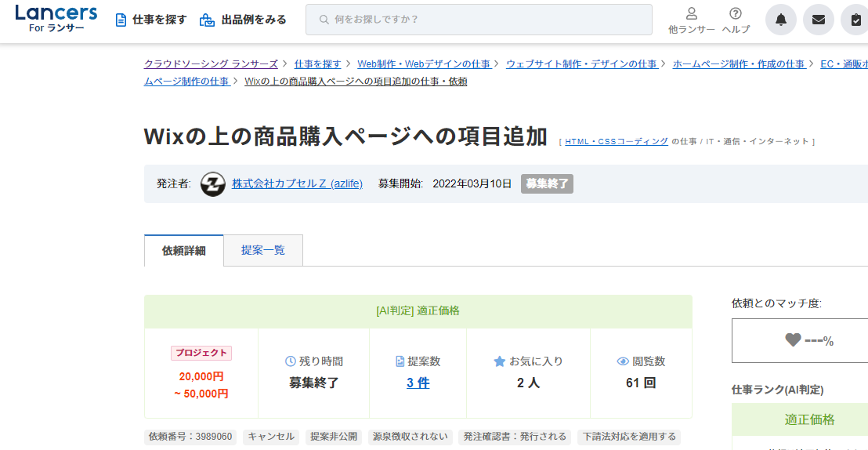The width and height of the screenshot is (868, 450).
Task: Open 出品例をみる in the header
Action: point(254,20)
